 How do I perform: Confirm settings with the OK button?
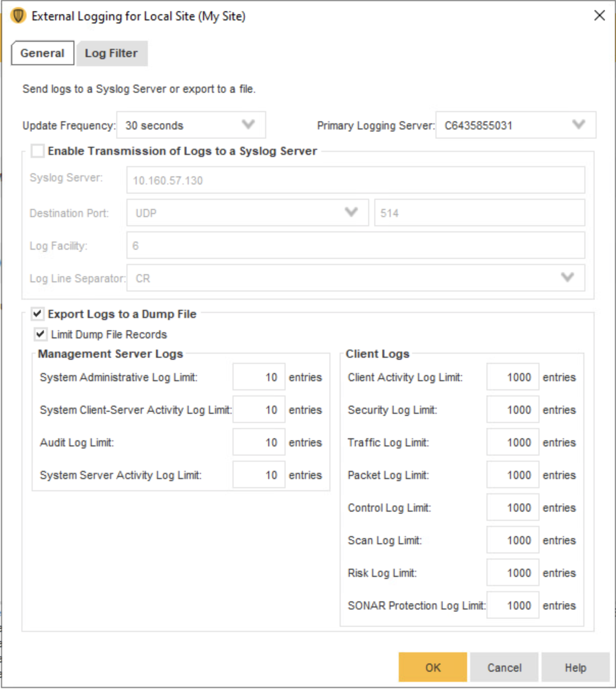(432, 667)
